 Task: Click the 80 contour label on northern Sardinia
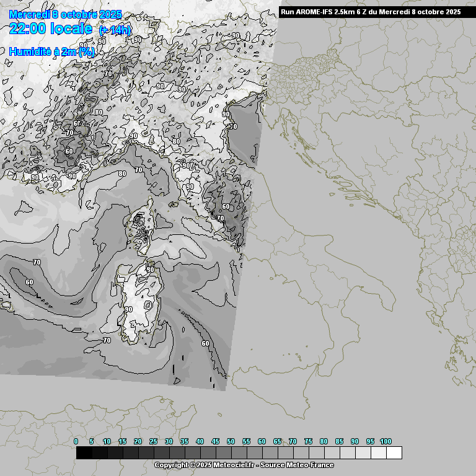click(150, 270)
